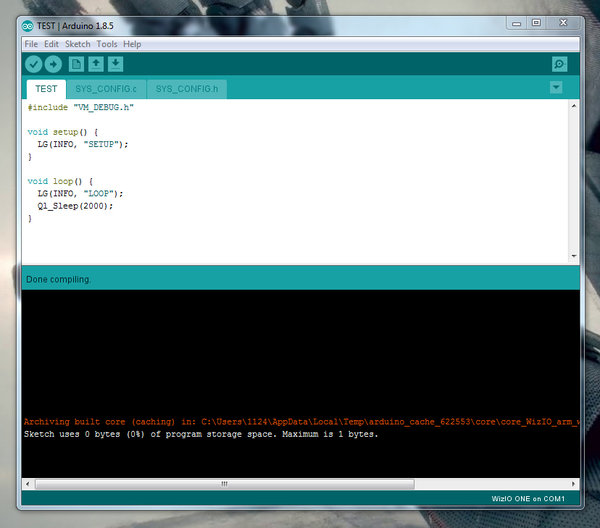Click the Ql_Sleep(2000); line

click(75, 206)
